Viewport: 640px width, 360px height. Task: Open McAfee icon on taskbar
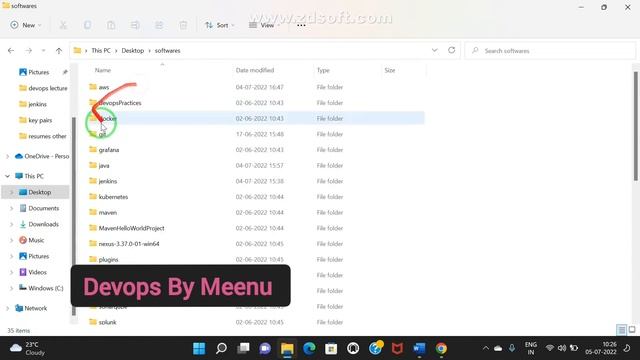tap(397, 348)
